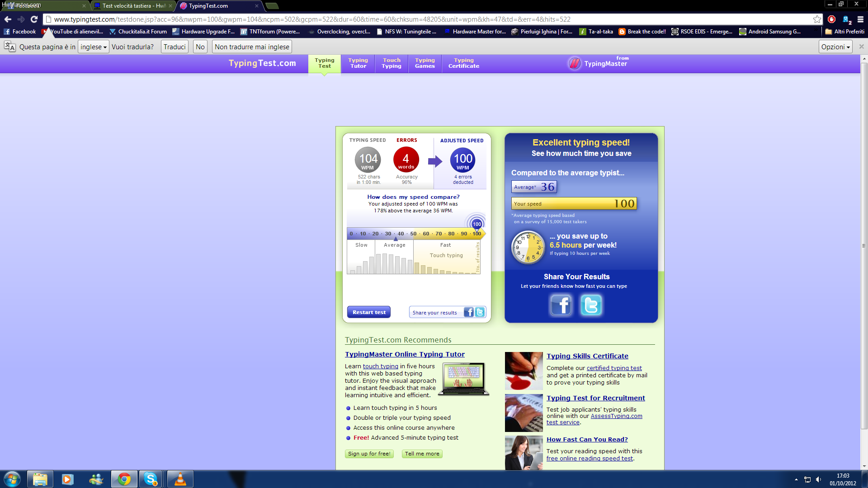Click free online reading speed test link
The width and height of the screenshot is (868, 488).
[x=590, y=459]
